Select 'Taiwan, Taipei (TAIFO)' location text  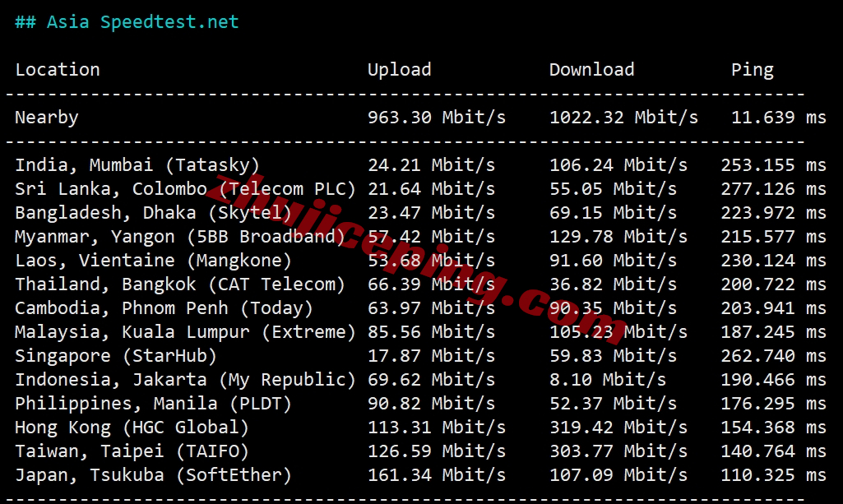pos(132,451)
